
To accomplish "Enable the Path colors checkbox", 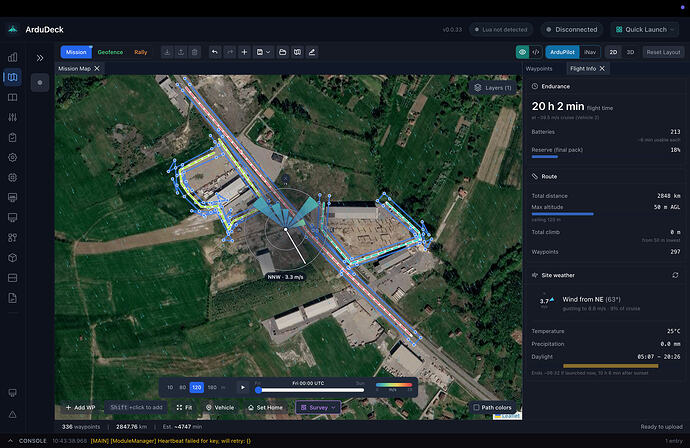I will click(x=476, y=408).
